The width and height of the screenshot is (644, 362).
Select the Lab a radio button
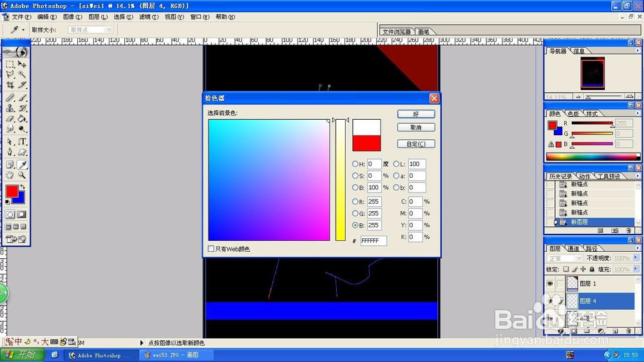point(396,175)
